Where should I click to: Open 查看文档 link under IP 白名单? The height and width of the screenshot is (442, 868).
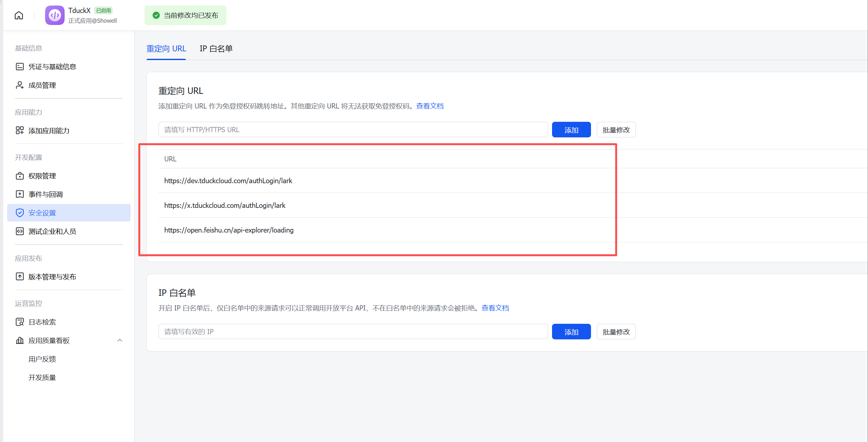pos(495,308)
